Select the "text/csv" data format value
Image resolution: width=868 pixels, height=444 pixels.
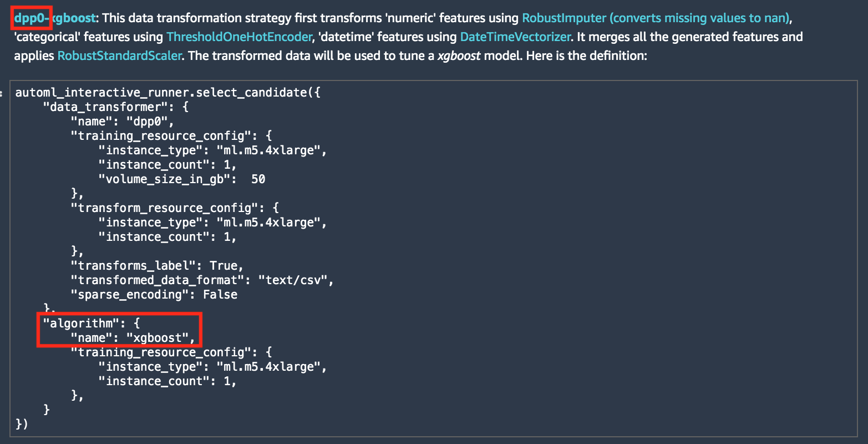point(293,280)
